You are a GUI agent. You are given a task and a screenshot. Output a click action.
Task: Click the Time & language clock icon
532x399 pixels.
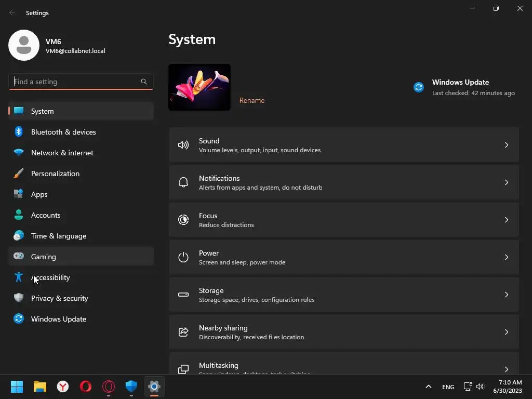19,235
